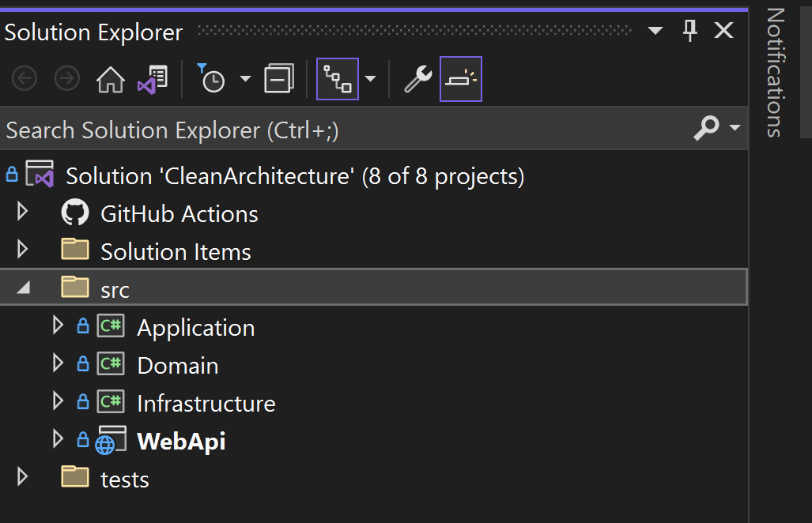Click the Back navigation arrow
812x523 pixels.
pos(24,78)
